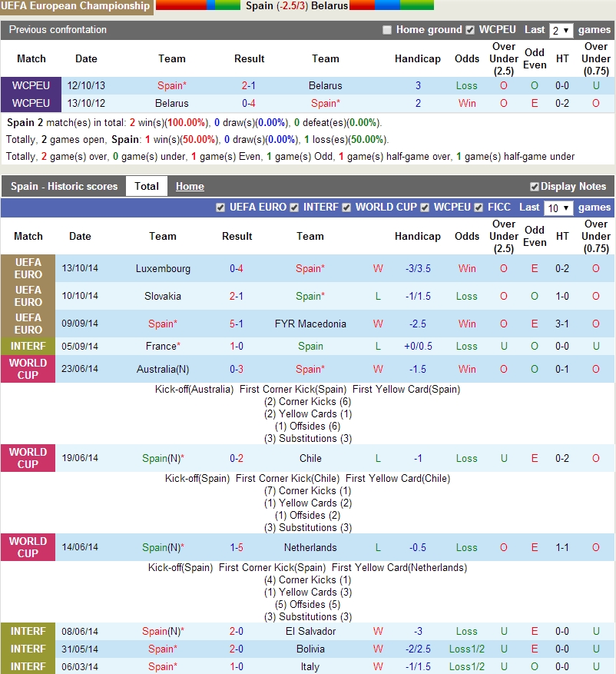The height and width of the screenshot is (674, 616).
Task: Uncheck WCPEU filter in Historic scores bar
Action: 425,208
